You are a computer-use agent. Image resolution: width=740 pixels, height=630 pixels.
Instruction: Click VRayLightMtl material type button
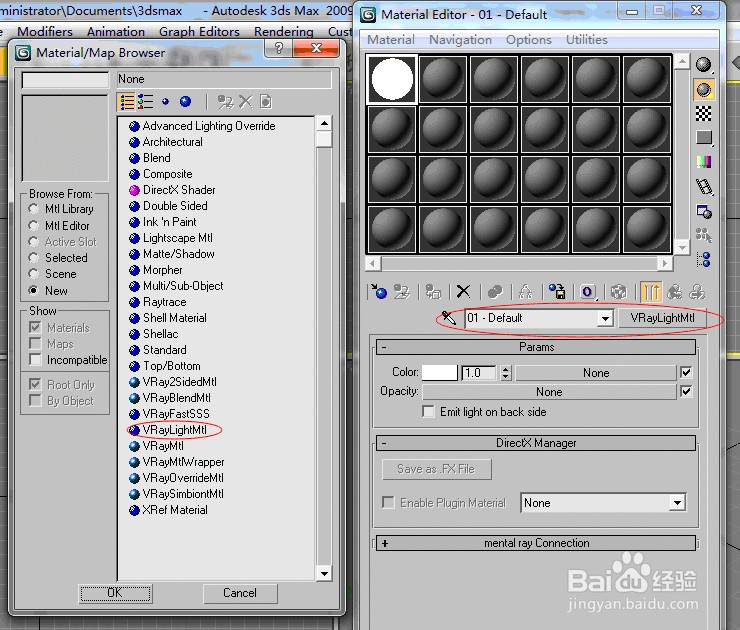click(662, 318)
